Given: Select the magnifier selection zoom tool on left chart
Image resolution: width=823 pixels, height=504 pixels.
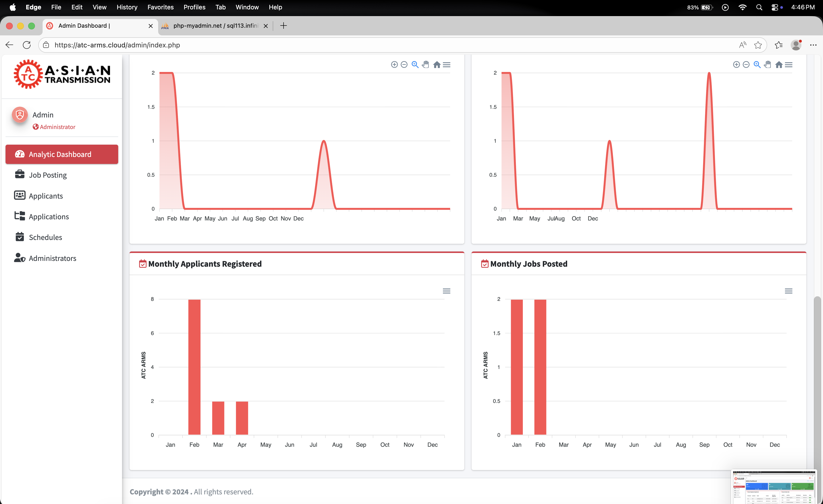Looking at the screenshot, I should pos(415,65).
